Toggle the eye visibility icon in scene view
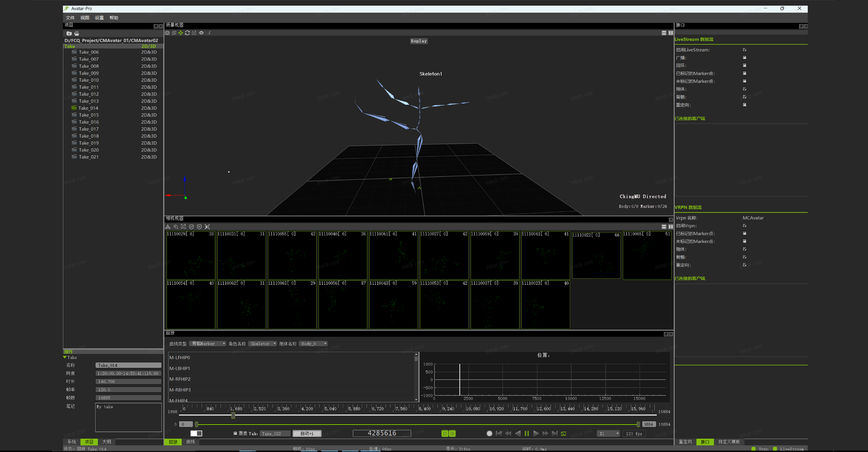The image size is (868, 452). pyautogui.click(x=202, y=33)
